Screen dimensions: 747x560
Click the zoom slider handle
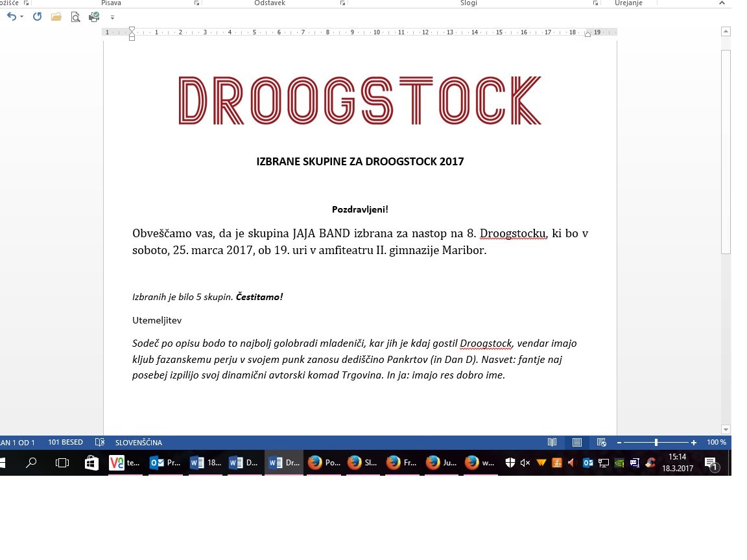point(656,443)
